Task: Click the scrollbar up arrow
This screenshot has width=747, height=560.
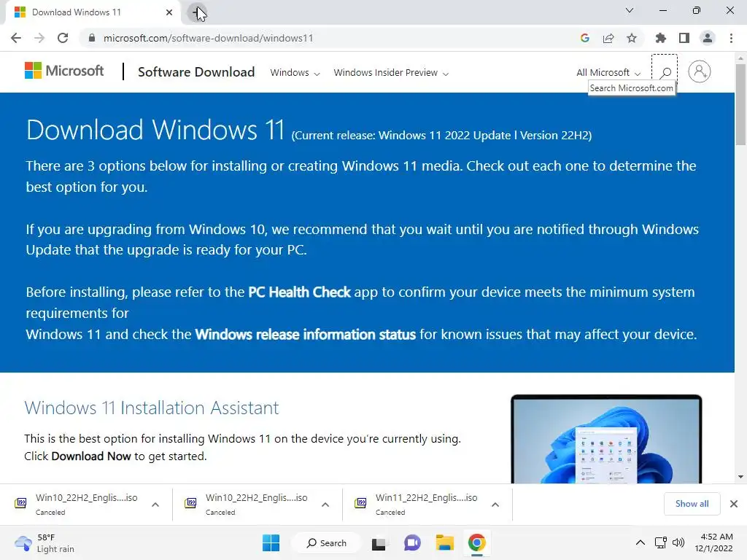Action: pos(740,58)
